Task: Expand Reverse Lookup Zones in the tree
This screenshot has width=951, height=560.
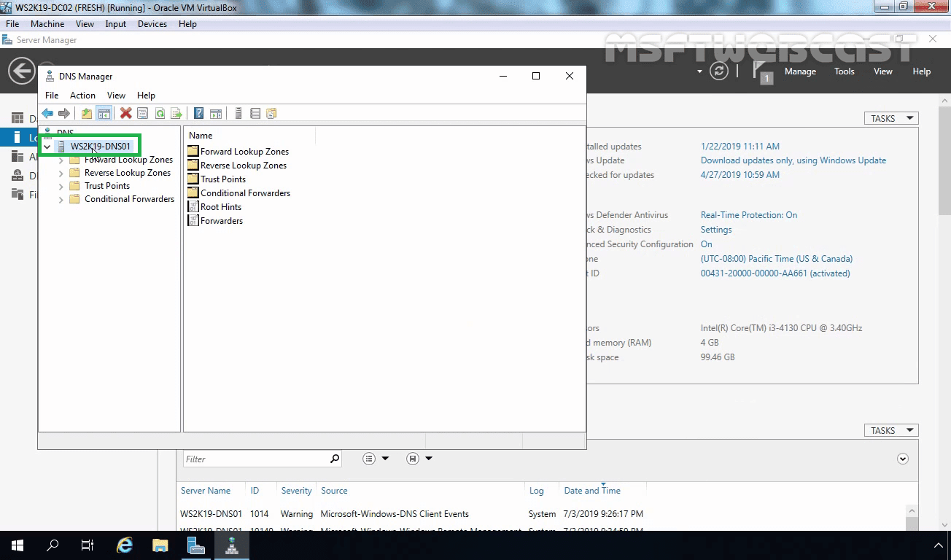Action: coord(61,173)
